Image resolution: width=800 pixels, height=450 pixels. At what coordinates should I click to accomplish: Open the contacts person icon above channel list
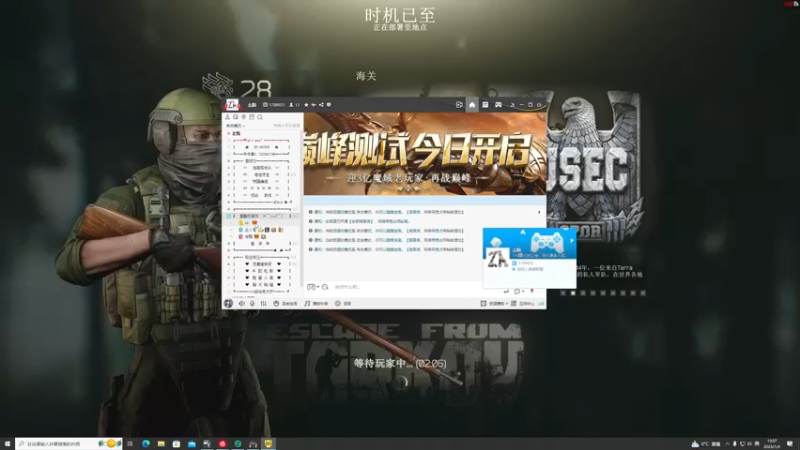(x=228, y=117)
